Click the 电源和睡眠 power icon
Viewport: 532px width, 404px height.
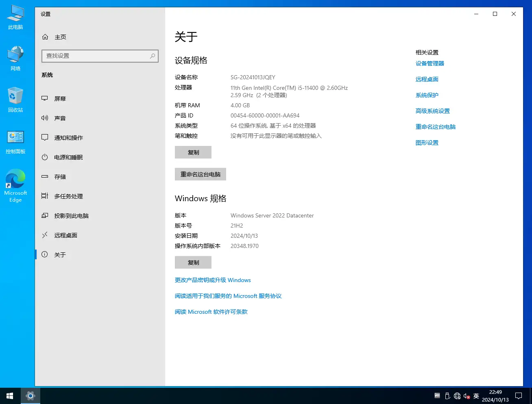click(x=45, y=157)
